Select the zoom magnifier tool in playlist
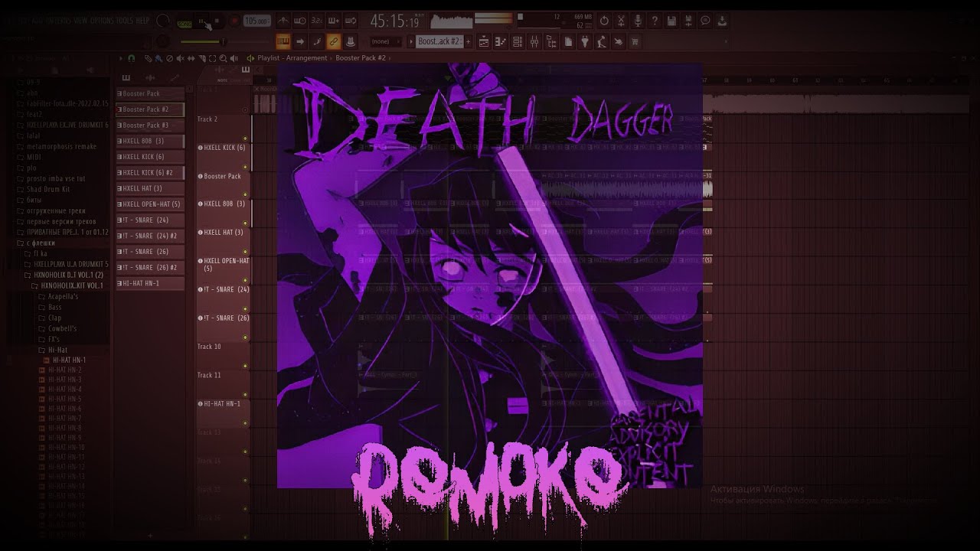The image size is (980, 551). [x=223, y=58]
